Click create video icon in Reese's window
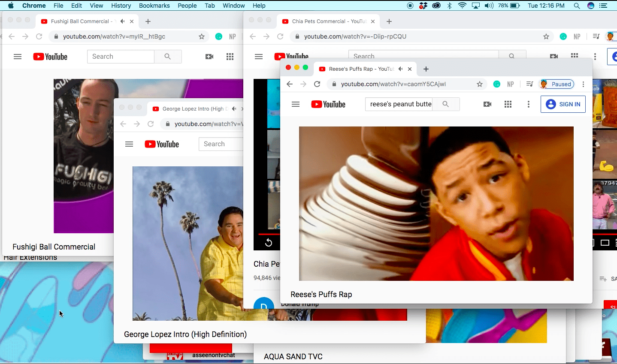This screenshot has width=617, height=364. 487,104
